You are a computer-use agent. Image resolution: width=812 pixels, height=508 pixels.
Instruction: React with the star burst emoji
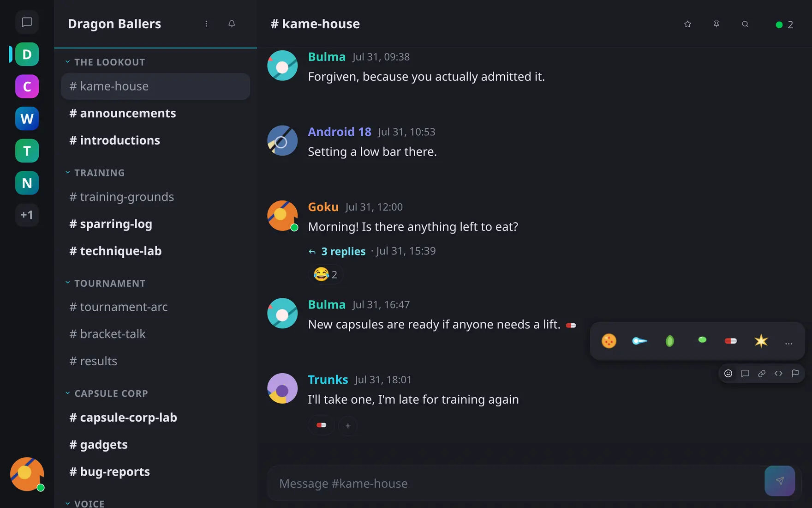click(761, 341)
